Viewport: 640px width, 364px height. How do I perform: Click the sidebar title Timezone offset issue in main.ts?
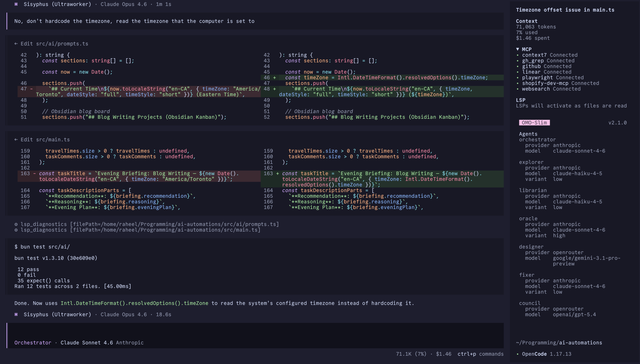coord(565,10)
